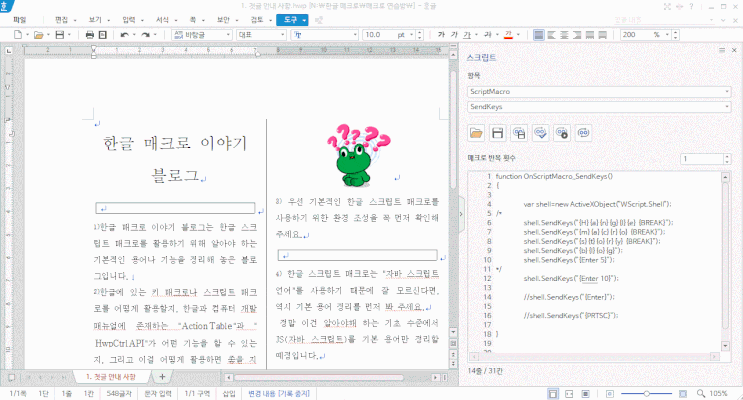The image size is (743, 400).
Task: Apply bold formatting (first 가 icon)
Action: pyautogui.click(x=441, y=35)
